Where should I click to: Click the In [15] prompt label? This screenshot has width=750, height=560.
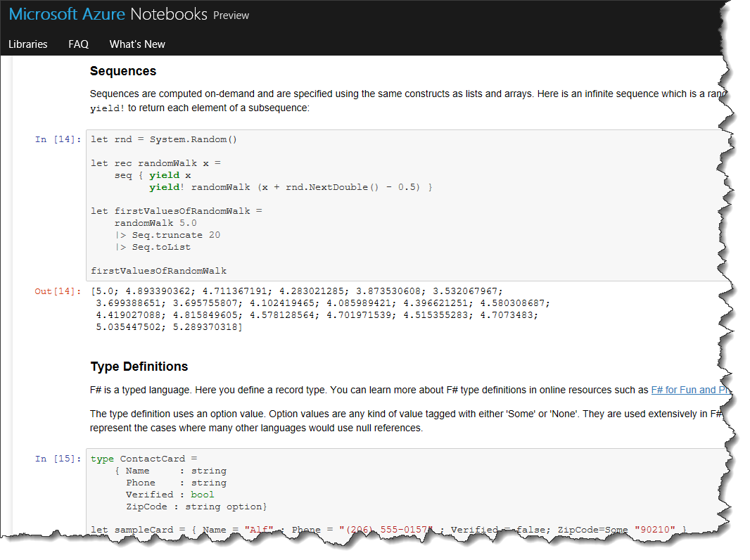tap(58, 459)
